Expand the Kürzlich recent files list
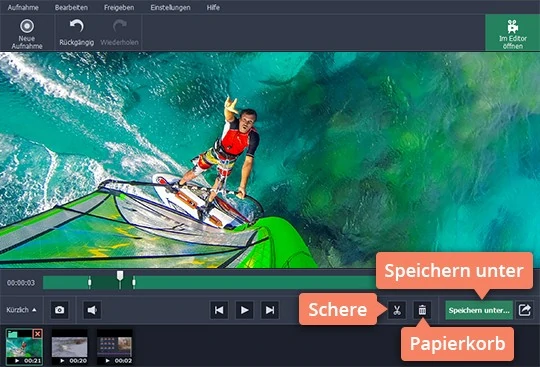Image resolution: width=540 pixels, height=367 pixels. click(x=21, y=310)
